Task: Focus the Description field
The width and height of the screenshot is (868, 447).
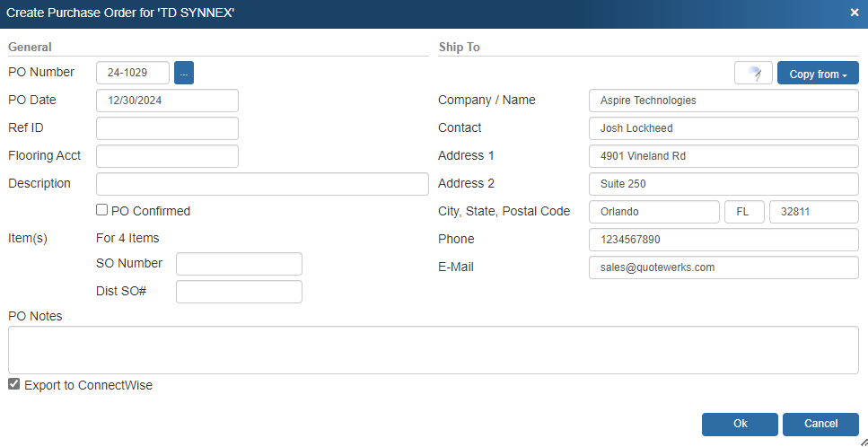Action: 262,184
